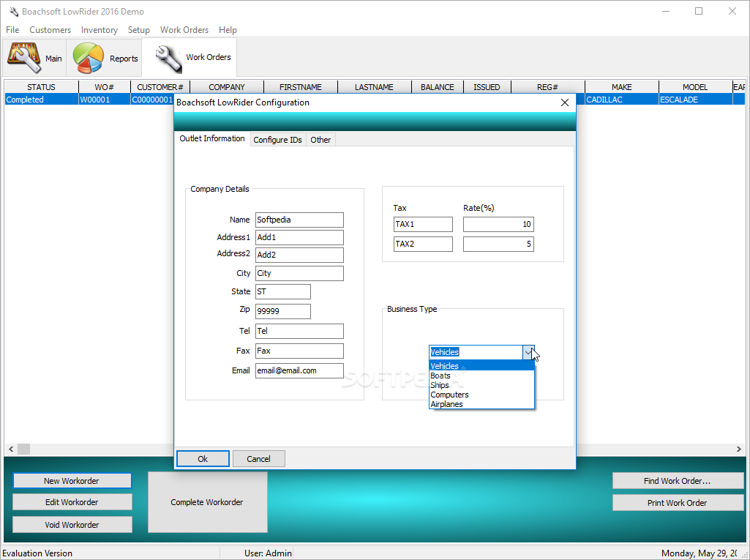Click the Fax input field
The height and width of the screenshot is (560, 750).
coord(299,351)
